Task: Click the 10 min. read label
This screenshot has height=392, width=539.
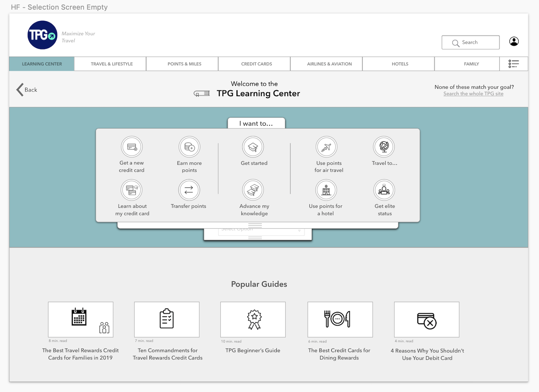Action: pos(231,341)
